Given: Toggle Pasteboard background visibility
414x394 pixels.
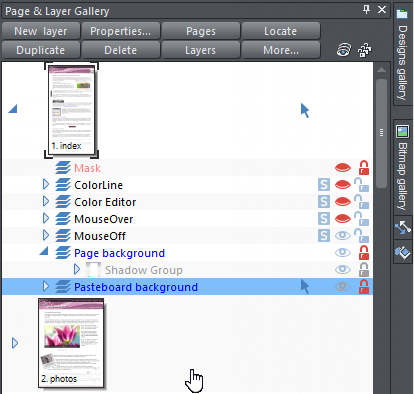Looking at the screenshot, I should pyautogui.click(x=343, y=287).
